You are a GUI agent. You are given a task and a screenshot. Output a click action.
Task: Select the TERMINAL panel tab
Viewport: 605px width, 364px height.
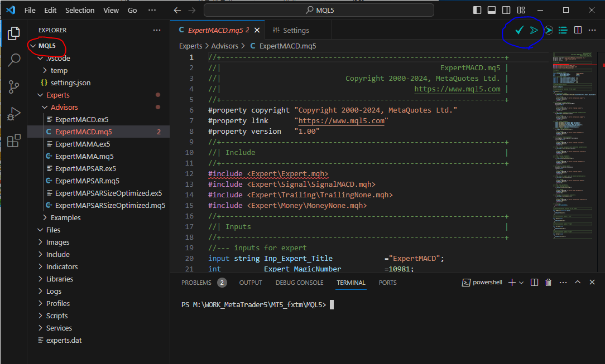[x=350, y=283]
